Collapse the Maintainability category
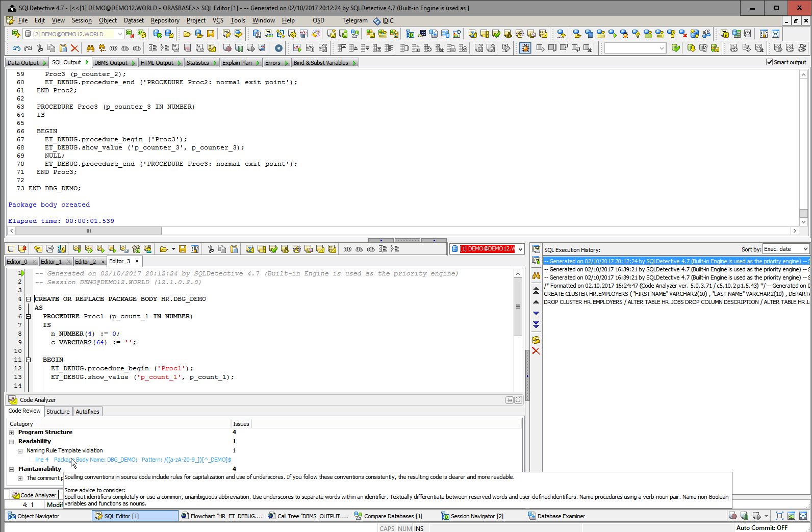812x532 pixels. 11,469
